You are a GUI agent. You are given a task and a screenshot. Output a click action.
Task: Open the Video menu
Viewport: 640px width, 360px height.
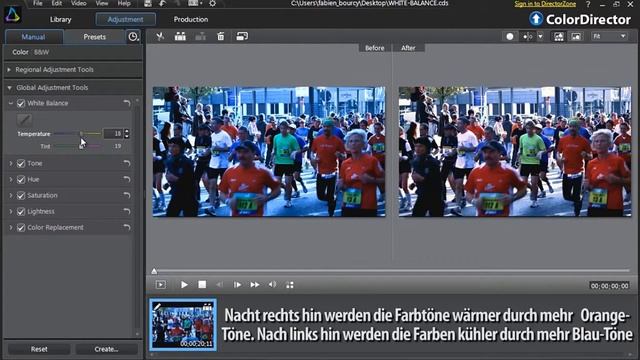[78, 3]
